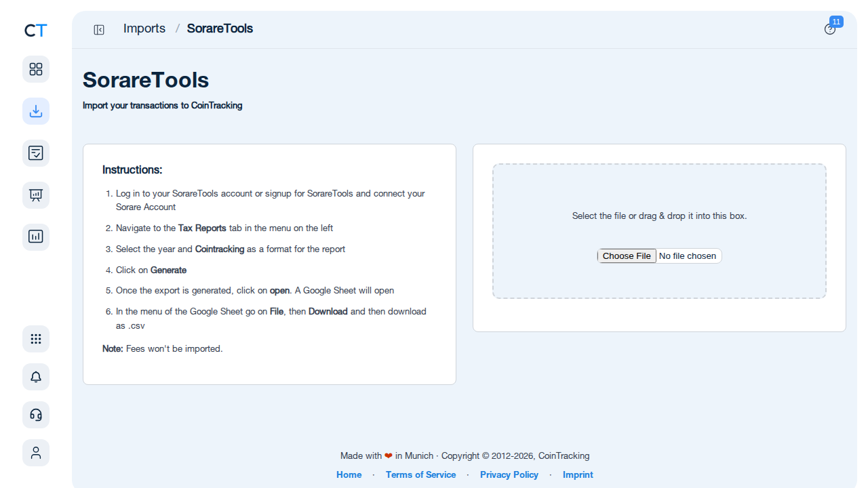Open the Privacy Policy link
Image resolution: width=868 pixels, height=488 pixels.
tap(509, 474)
